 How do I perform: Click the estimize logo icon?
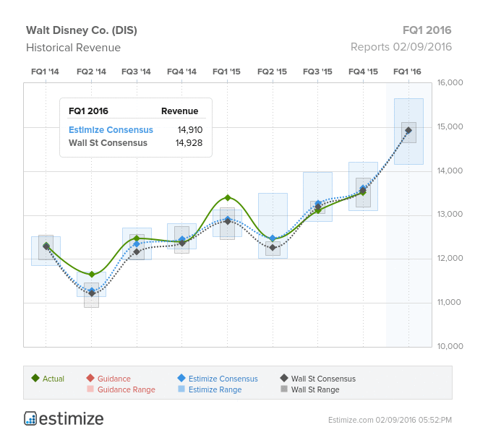click(x=30, y=418)
